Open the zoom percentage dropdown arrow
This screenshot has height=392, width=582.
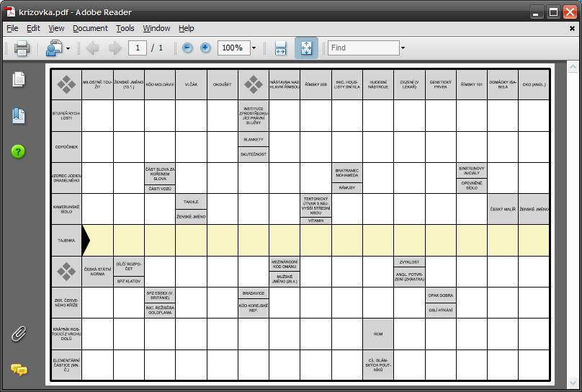[254, 48]
